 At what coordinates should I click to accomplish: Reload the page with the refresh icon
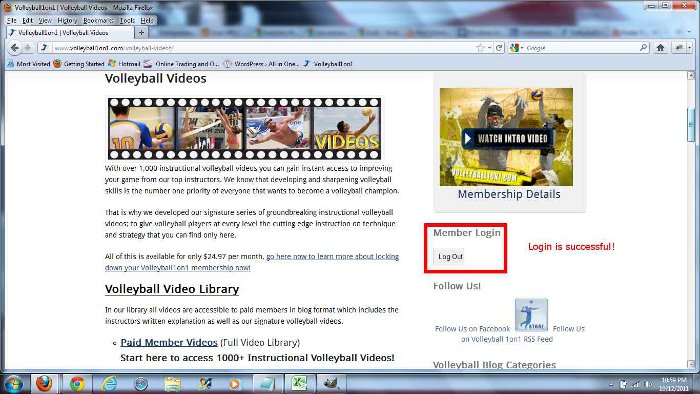click(x=499, y=48)
